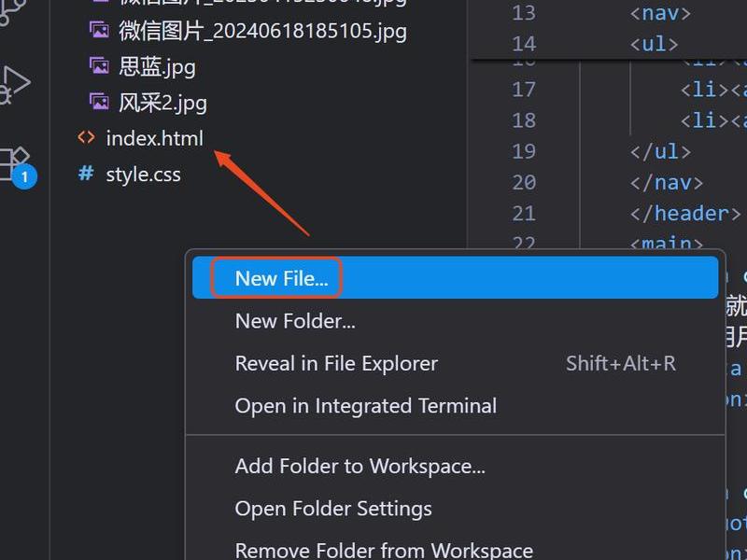This screenshot has height=560, width=747.
Task: Click image icon beside 风采2.jpg
Action: coord(99,101)
